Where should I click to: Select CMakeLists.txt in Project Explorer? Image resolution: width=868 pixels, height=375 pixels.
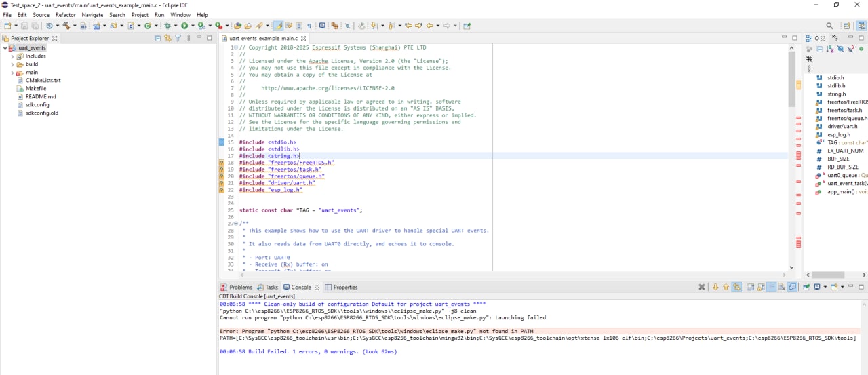coord(43,81)
